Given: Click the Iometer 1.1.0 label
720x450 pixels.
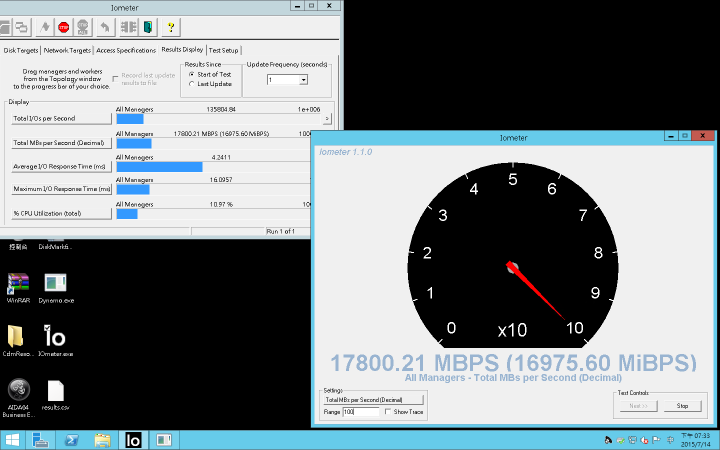Looking at the screenshot, I should point(345,152).
